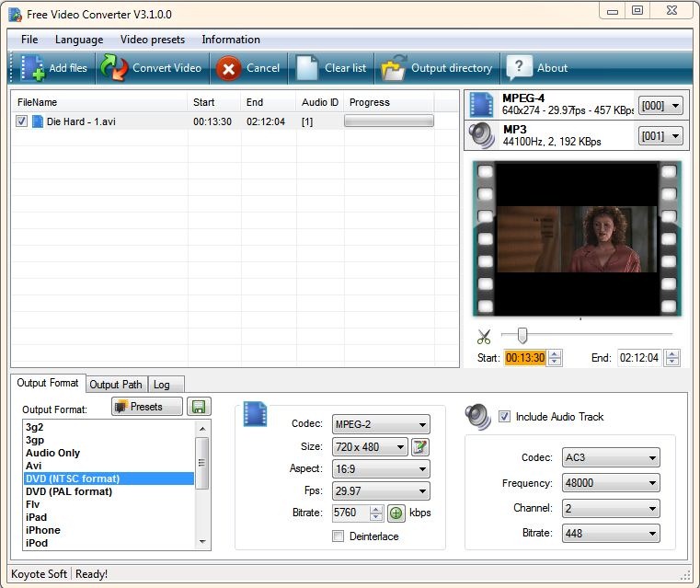Expand the audio Frequency 48000 dropdown
The height and width of the screenshot is (588, 700).
[x=611, y=483]
